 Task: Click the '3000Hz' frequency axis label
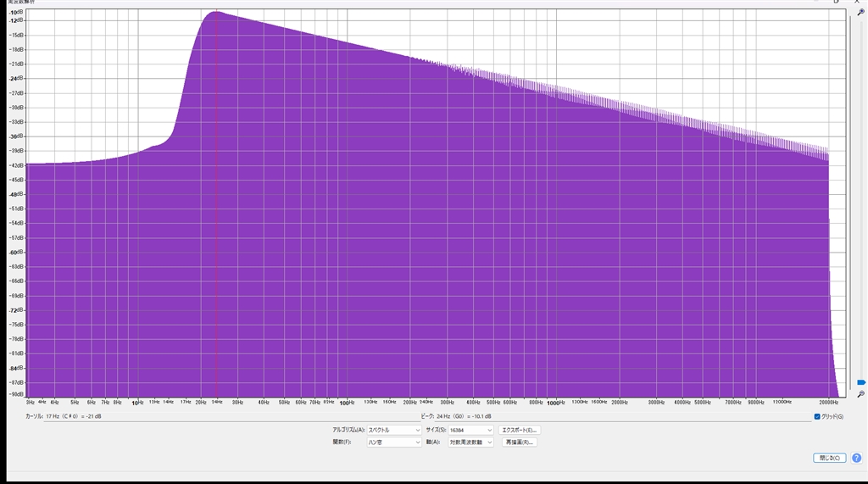pos(656,402)
